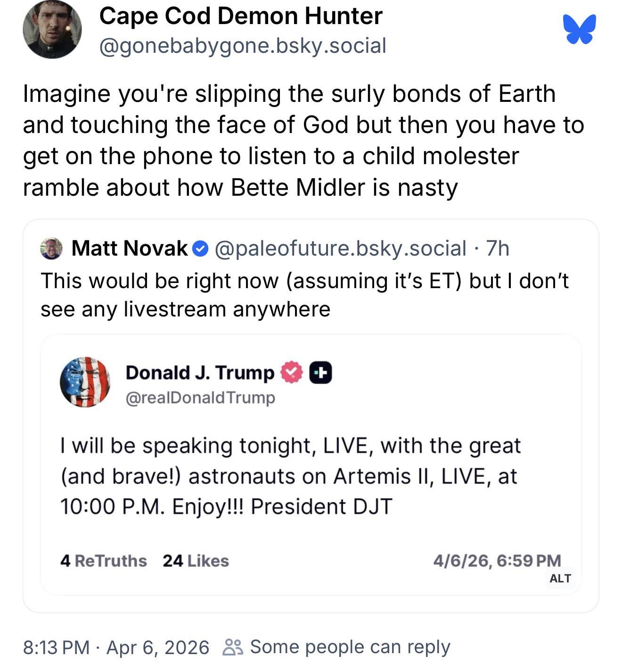This screenshot has width=622, height=672.
Task: Click the @paleofuture.bsky.social handle
Action: click(x=340, y=249)
